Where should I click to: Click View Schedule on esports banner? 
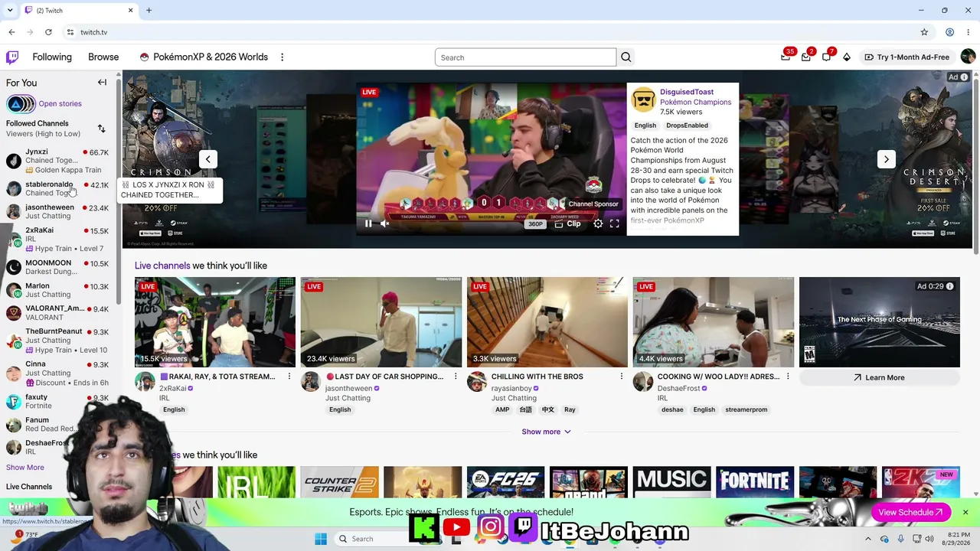[x=910, y=513]
